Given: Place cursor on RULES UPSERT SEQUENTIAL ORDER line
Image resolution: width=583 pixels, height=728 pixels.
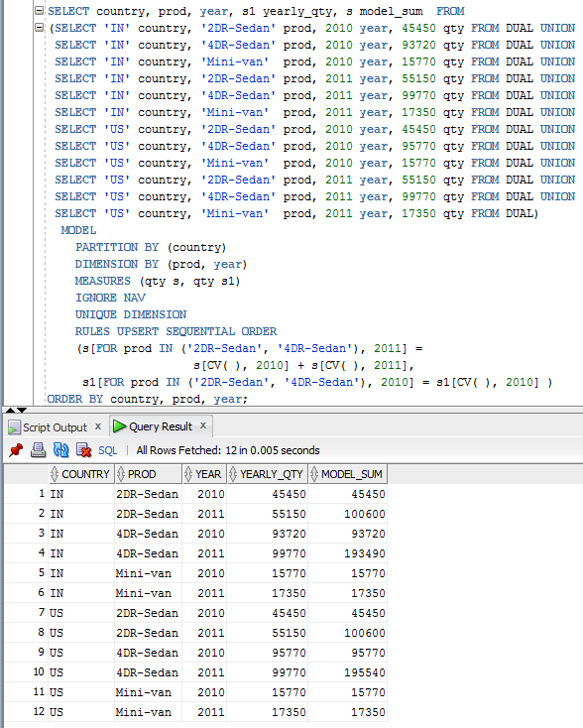Looking at the screenshot, I should click(175, 331).
